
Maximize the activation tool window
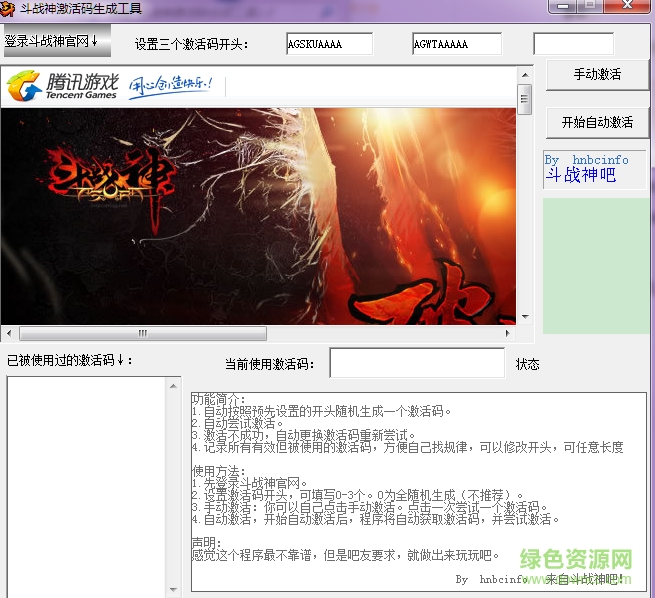tap(590, 6)
